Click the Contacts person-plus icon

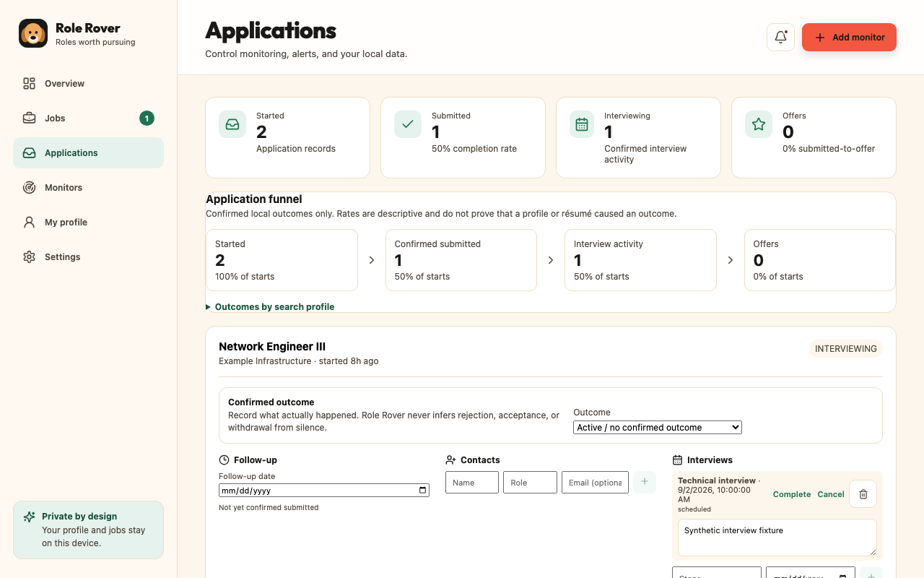[x=451, y=460]
